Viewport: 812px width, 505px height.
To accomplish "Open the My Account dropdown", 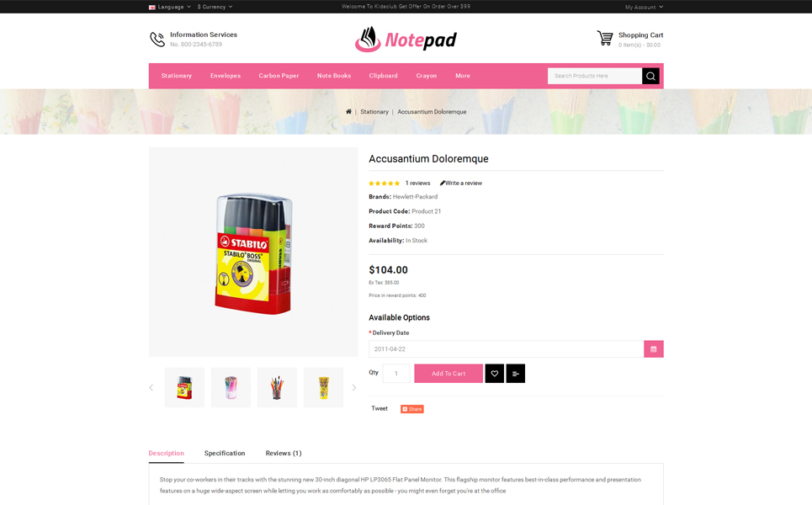I will (644, 8).
